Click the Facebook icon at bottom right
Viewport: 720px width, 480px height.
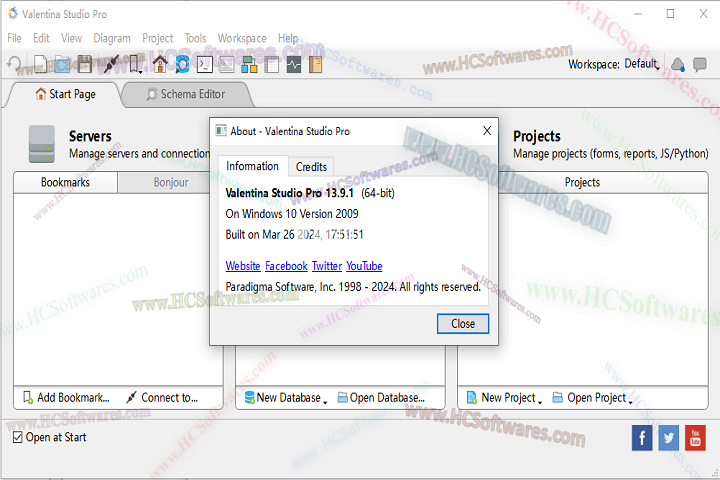tap(642, 438)
